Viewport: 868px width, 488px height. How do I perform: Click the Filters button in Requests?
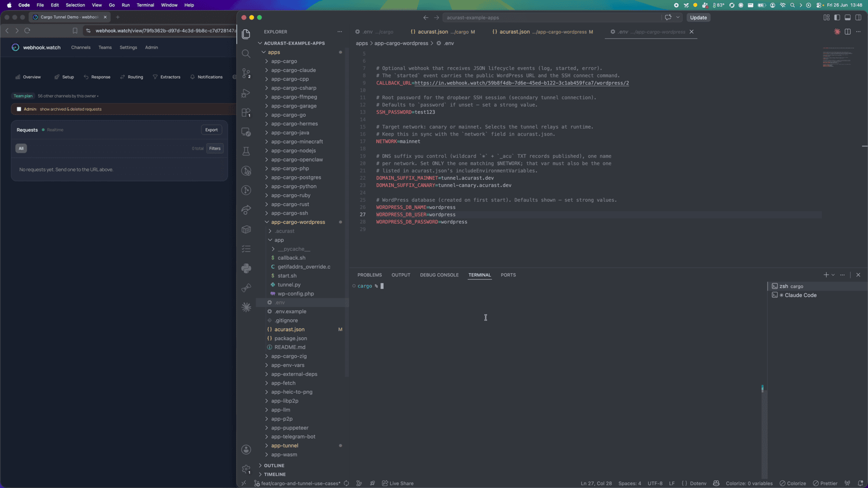pyautogui.click(x=215, y=149)
